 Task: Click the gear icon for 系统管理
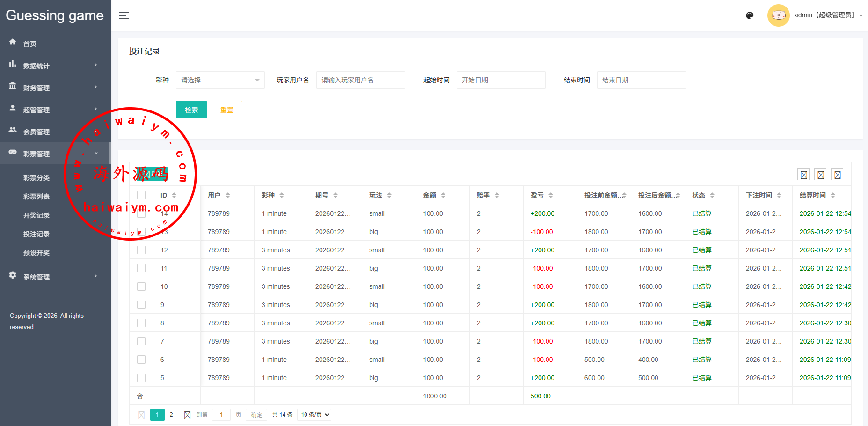pos(13,275)
